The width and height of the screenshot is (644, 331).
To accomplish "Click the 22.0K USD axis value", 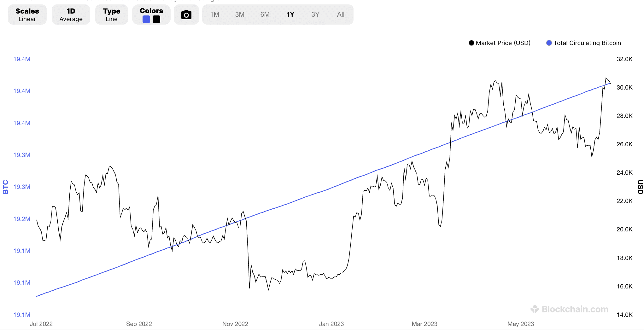I will pos(624,201).
